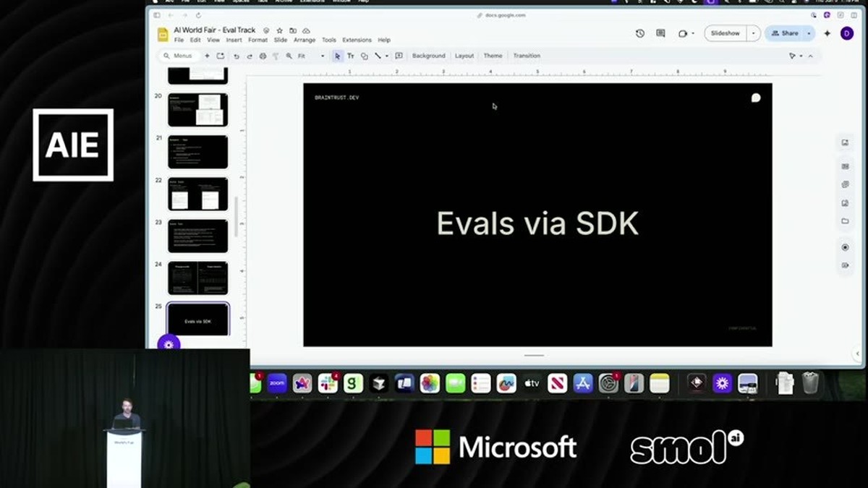
Task: Click the move to folder icon
Action: click(293, 30)
